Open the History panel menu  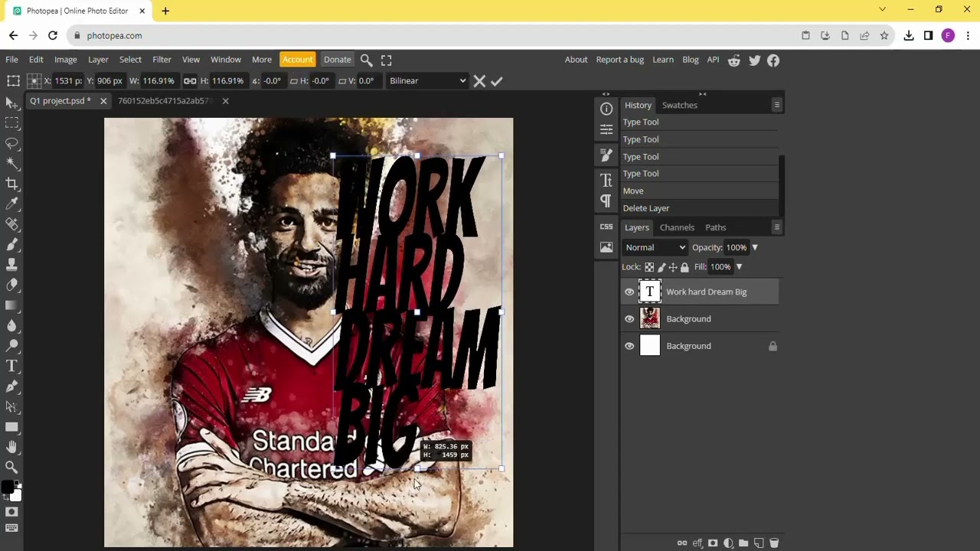pos(776,105)
